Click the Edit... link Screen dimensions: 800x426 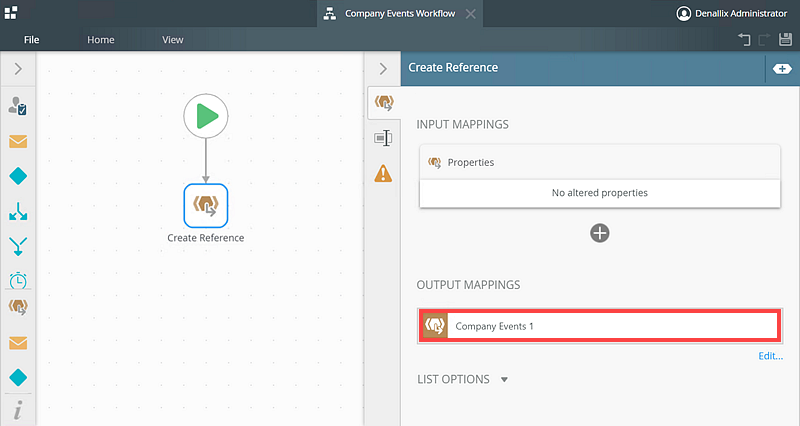(770, 356)
